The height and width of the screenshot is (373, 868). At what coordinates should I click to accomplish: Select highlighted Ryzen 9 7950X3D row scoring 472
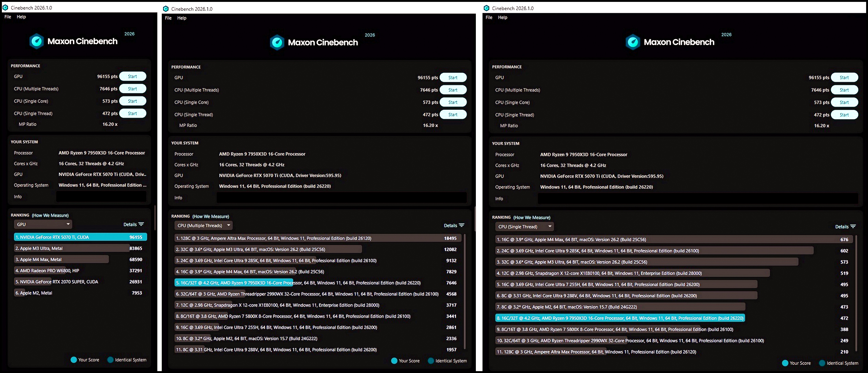(674, 318)
